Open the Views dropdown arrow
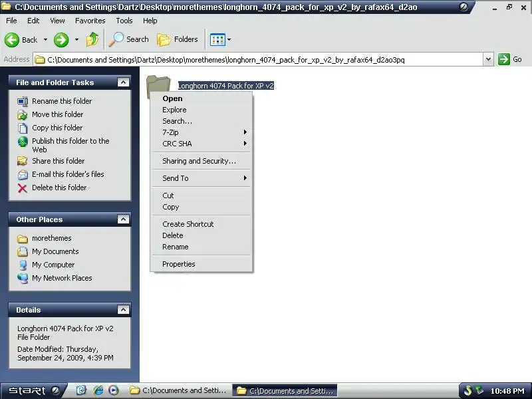 pos(229,40)
